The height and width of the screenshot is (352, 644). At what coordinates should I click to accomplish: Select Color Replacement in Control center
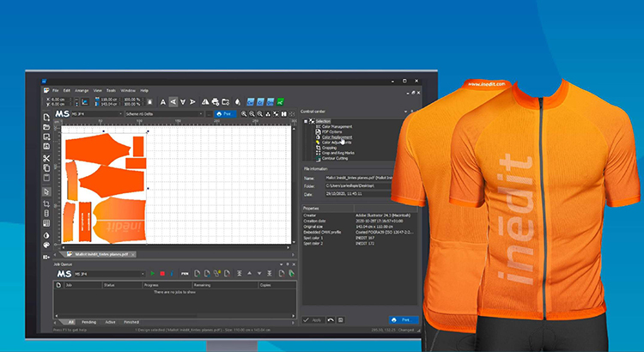tap(335, 137)
